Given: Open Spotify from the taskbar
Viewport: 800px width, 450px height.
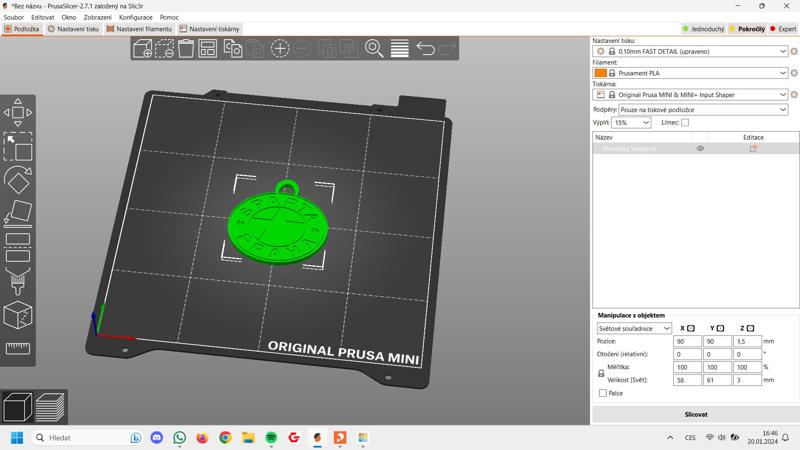Looking at the screenshot, I should pos(271,438).
